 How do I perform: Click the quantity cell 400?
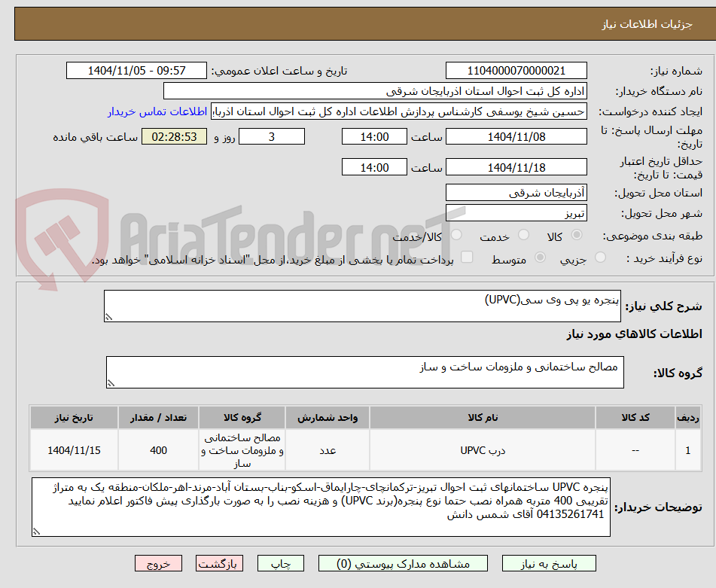[x=158, y=450]
